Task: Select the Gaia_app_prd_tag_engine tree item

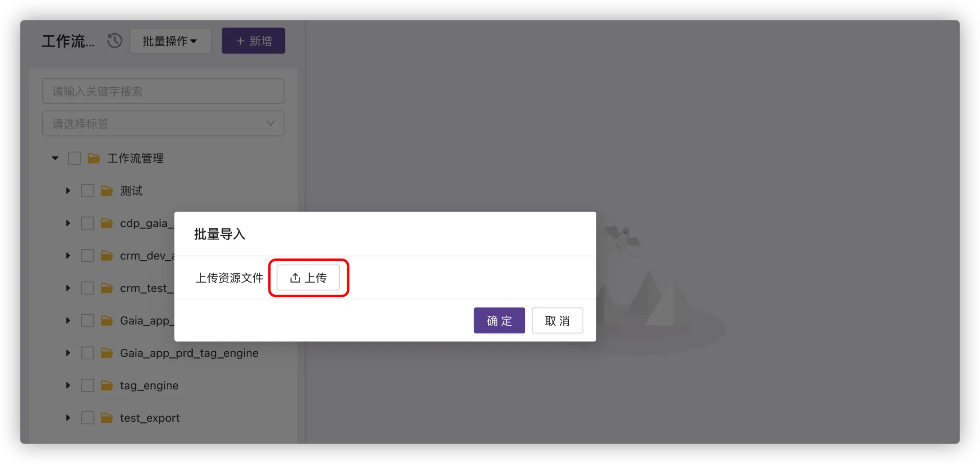Action: coord(189,353)
